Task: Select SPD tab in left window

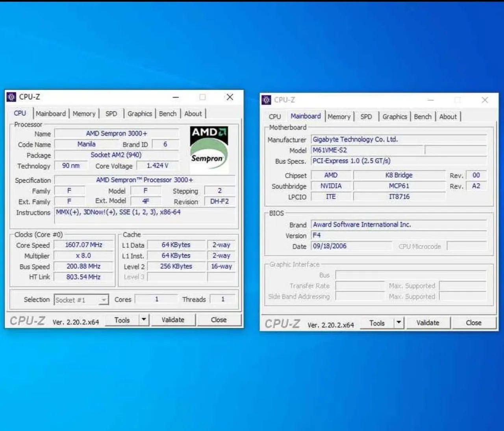Action: [x=111, y=114]
